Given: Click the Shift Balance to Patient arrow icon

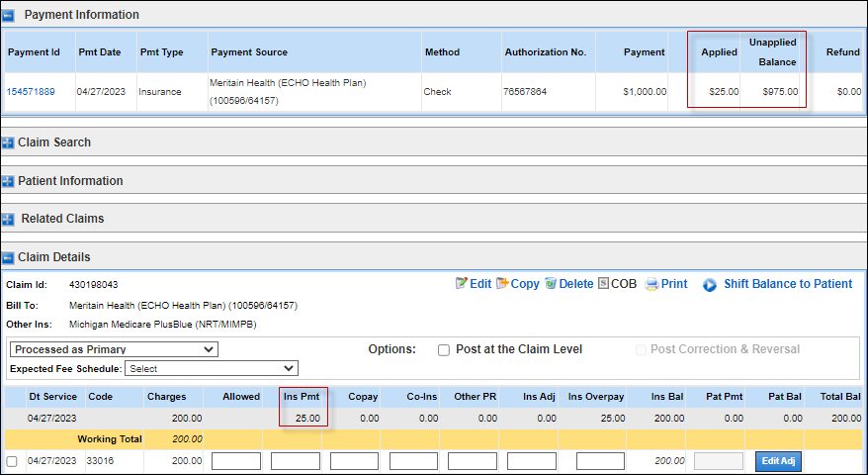Looking at the screenshot, I should [710, 285].
